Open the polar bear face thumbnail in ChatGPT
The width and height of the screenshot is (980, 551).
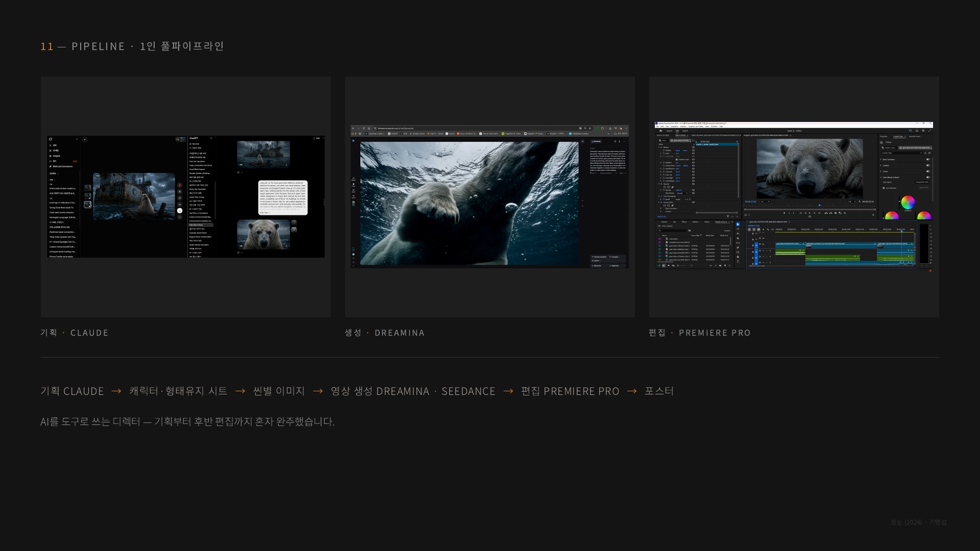pyautogui.click(x=263, y=235)
